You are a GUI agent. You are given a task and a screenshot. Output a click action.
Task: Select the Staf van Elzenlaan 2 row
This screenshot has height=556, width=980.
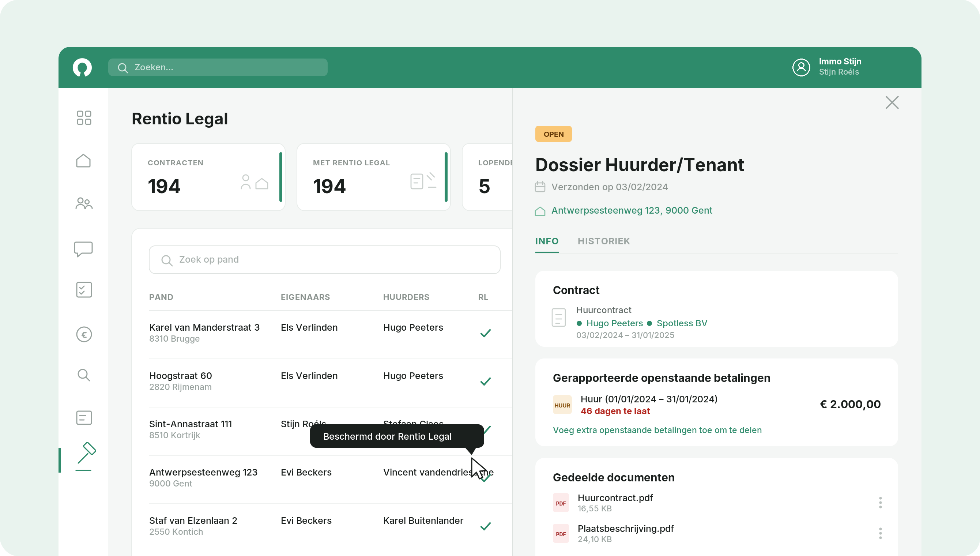[x=330, y=527]
